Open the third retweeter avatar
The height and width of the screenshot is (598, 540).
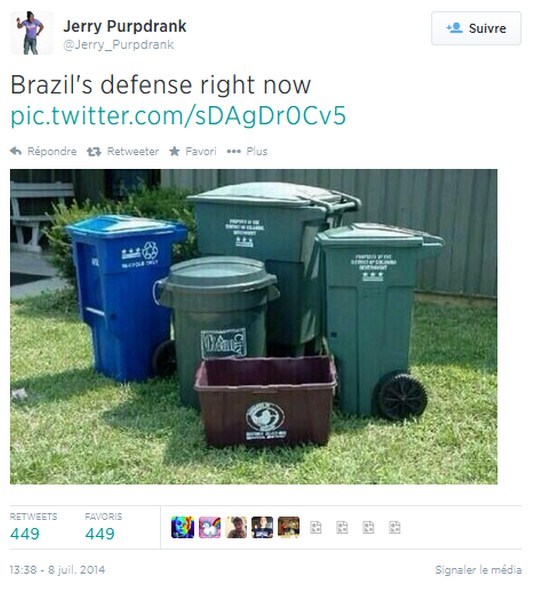point(236,527)
